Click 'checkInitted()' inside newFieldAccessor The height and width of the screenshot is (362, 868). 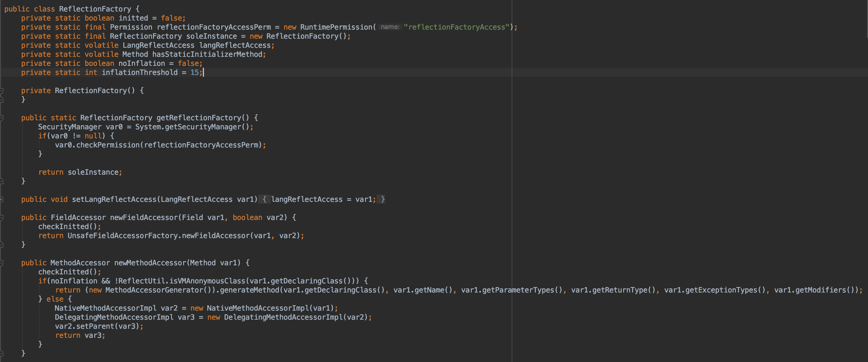68,227
